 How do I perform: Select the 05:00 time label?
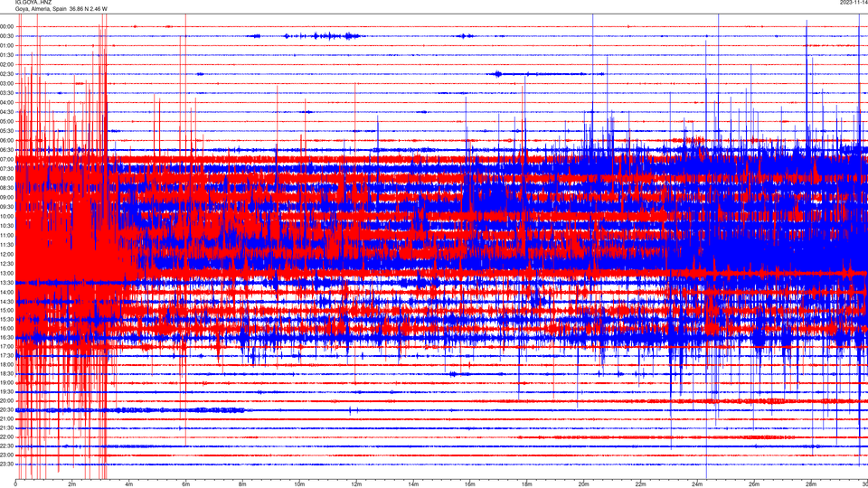tap(6, 121)
